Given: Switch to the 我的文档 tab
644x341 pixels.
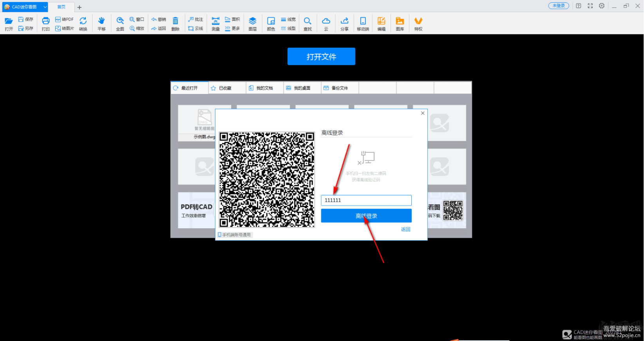Looking at the screenshot, I should (x=264, y=88).
